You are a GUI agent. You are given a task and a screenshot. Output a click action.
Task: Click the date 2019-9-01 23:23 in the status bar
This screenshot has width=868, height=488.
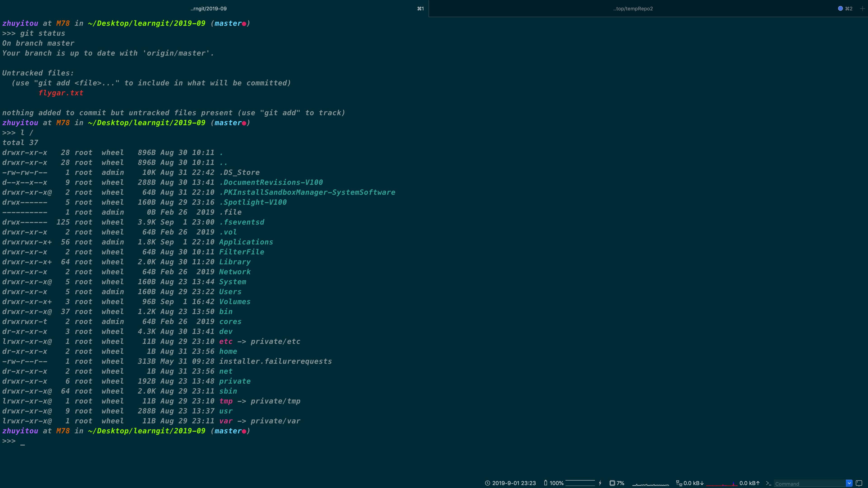(514, 483)
